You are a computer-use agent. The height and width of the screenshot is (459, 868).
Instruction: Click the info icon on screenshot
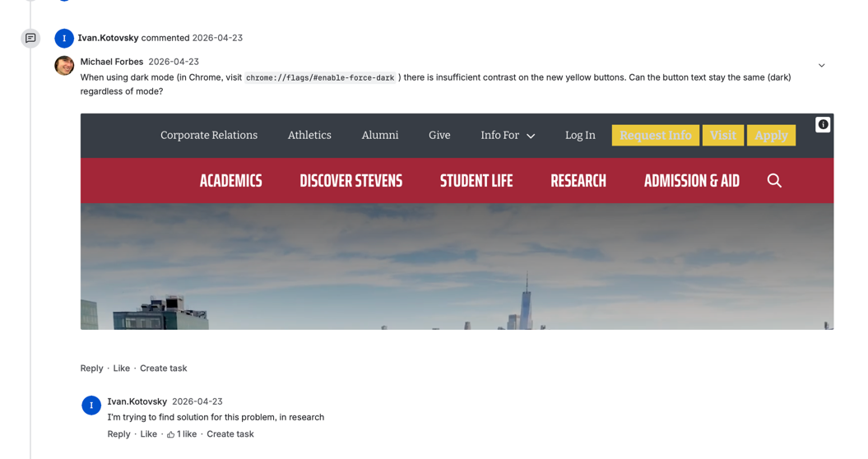(x=822, y=124)
